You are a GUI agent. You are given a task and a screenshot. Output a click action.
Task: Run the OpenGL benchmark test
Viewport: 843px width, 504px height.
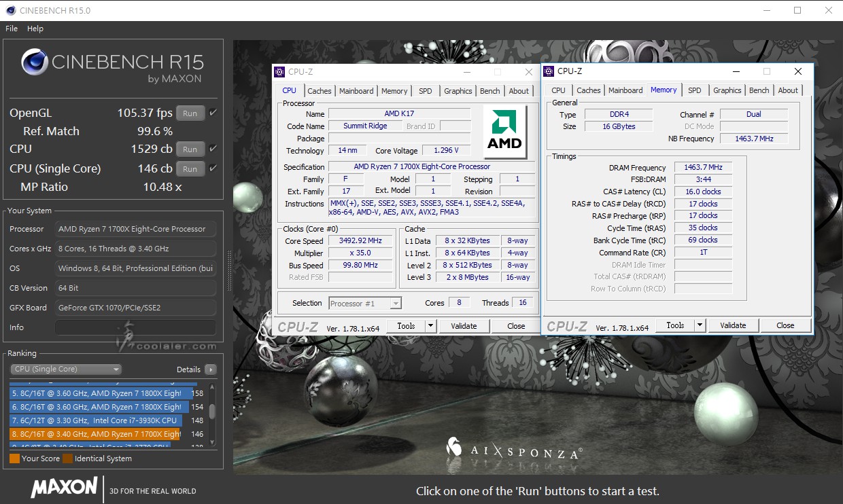[190, 113]
